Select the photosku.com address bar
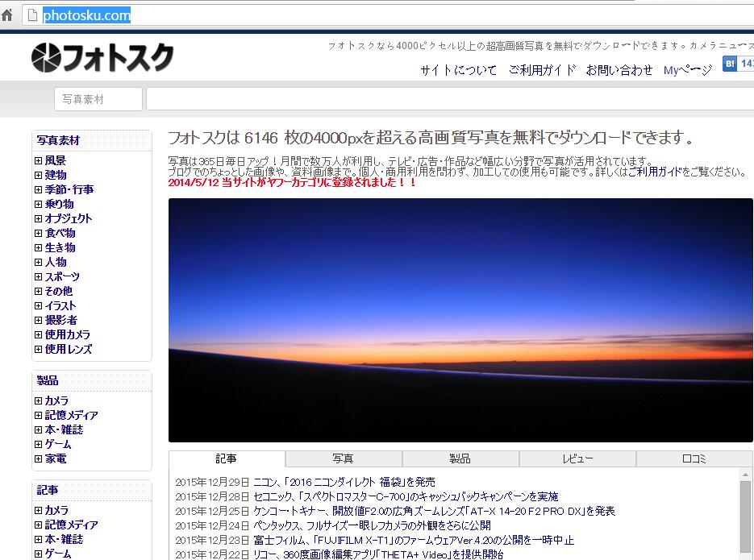The width and height of the screenshot is (754, 560). [388, 15]
